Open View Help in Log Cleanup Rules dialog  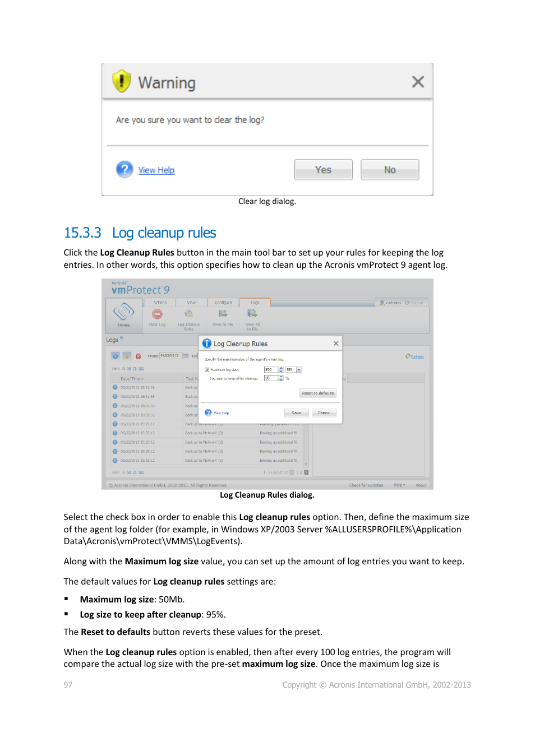tap(222, 413)
